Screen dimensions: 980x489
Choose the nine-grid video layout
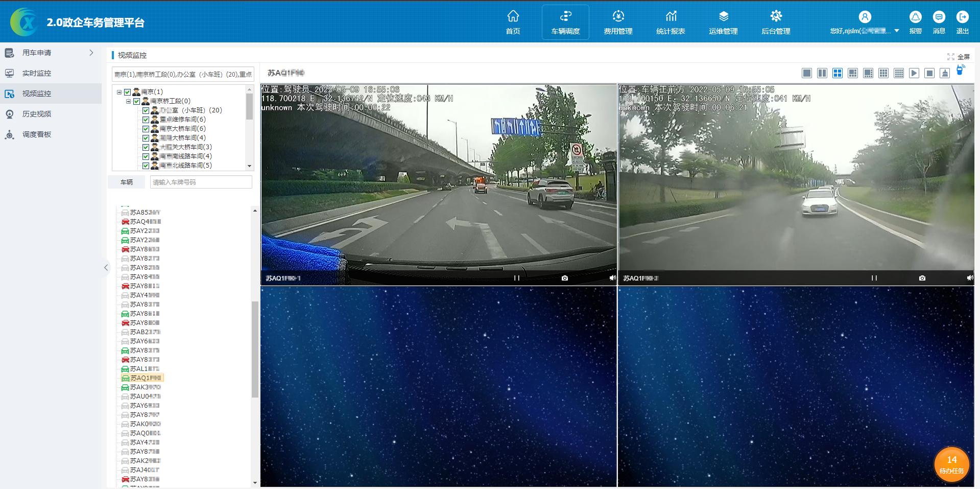tap(883, 73)
